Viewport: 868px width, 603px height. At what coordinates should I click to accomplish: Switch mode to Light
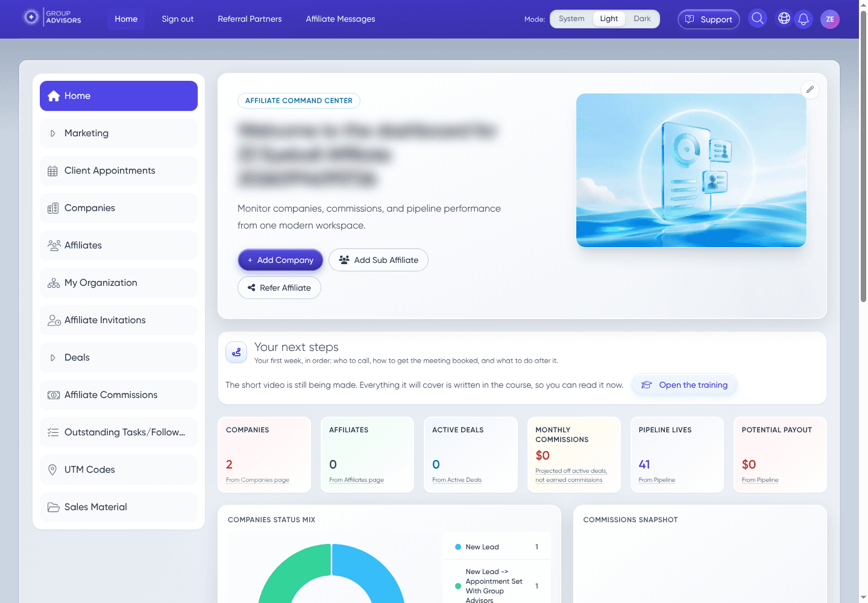coord(609,19)
